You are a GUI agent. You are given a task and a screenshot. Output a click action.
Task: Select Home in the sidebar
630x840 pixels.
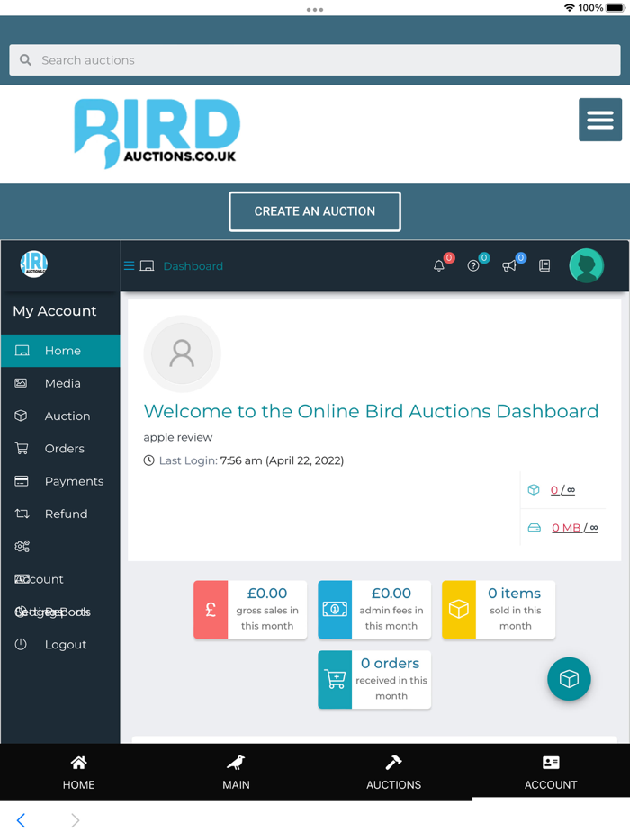[x=60, y=351]
